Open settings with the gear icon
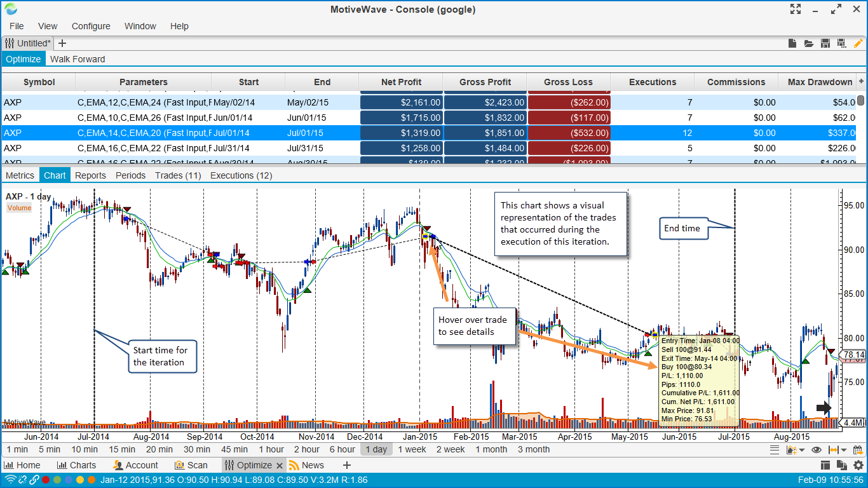 pyautogui.click(x=858, y=465)
